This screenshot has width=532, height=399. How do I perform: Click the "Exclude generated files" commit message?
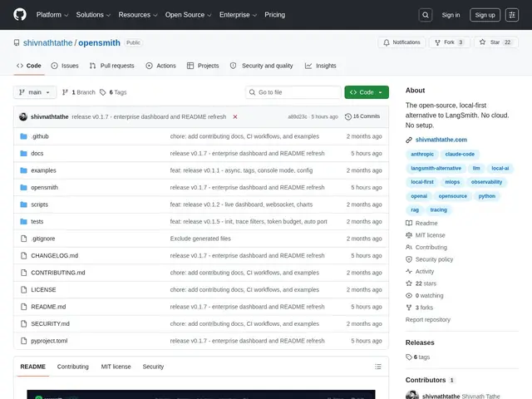point(200,239)
